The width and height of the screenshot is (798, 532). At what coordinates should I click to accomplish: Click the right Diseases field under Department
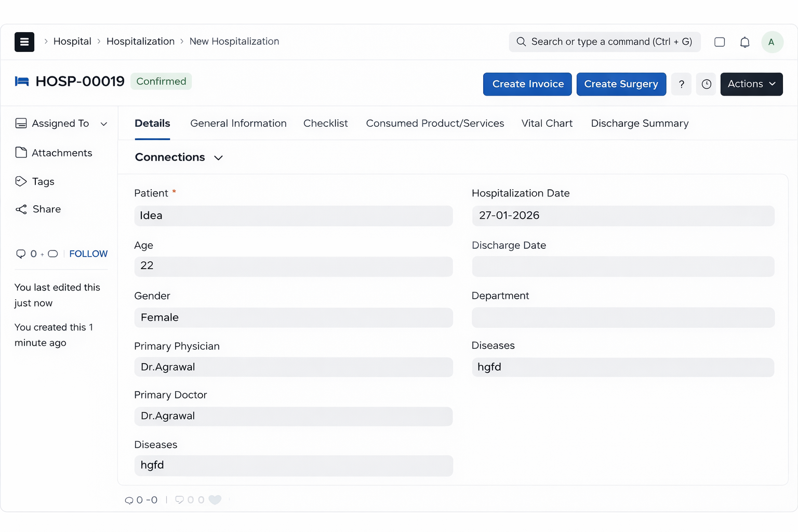point(623,367)
